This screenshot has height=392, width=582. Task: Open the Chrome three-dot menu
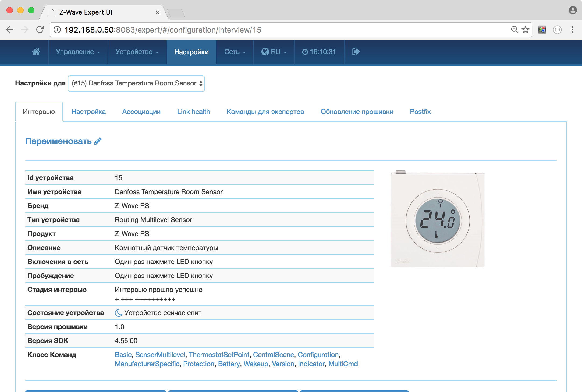(x=572, y=30)
